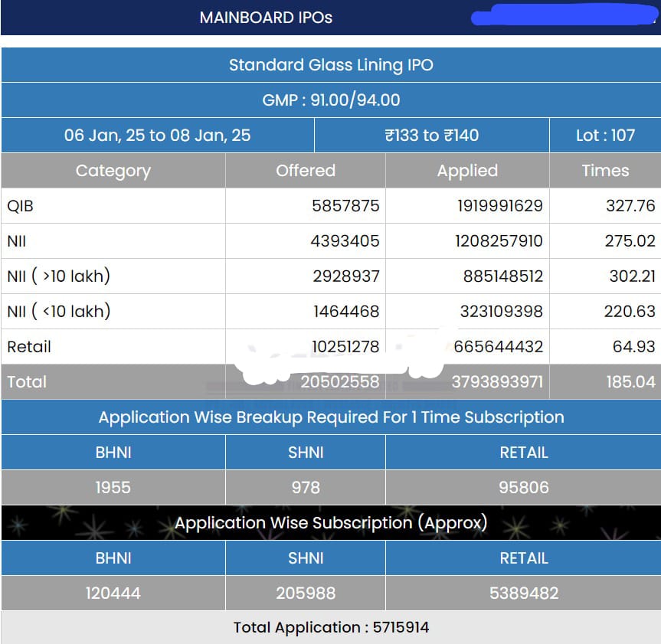Screen dimensions: 661x644
Task: Select the QIB row label
Action: click(20, 206)
